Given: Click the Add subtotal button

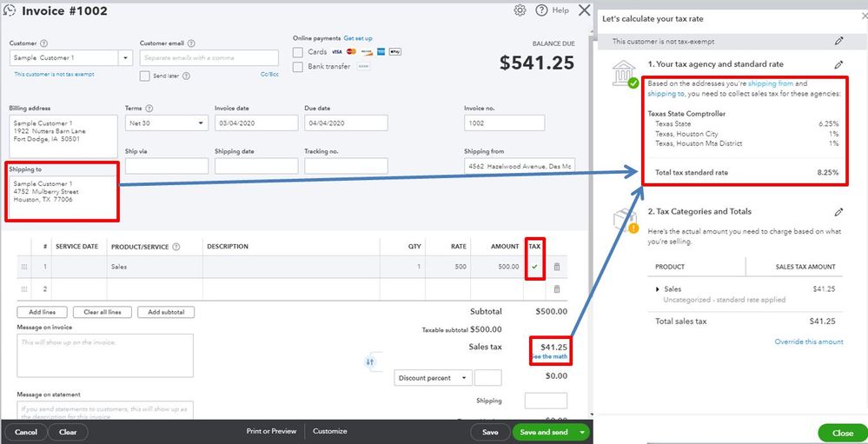Looking at the screenshot, I should pyautogui.click(x=166, y=312).
